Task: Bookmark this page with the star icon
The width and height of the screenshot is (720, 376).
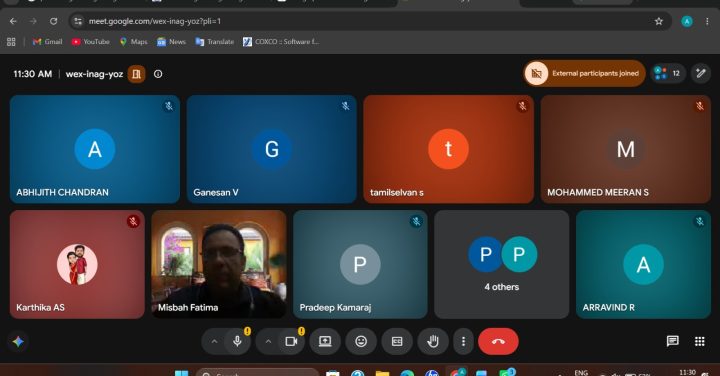Action: click(x=659, y=21)
